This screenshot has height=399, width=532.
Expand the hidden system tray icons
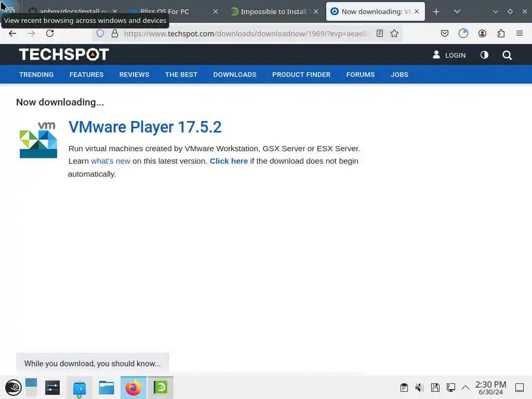tap(465, 388)
